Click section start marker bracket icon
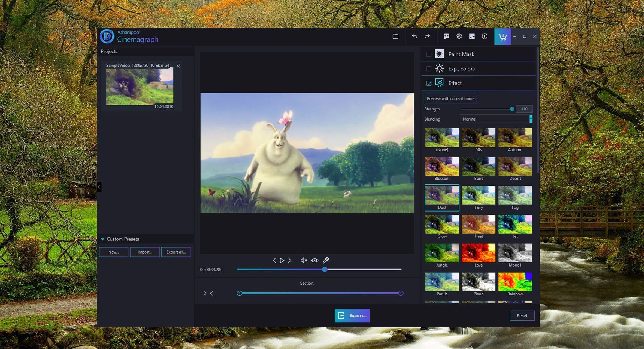 [205, 293]
